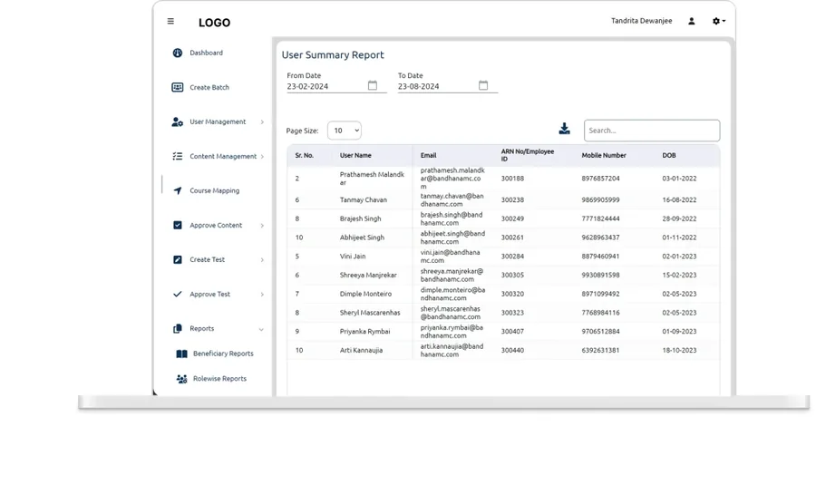This screenshot has width=816, height=504.
Task: Open Beneficiary Reports menu item
Action: 223,354
